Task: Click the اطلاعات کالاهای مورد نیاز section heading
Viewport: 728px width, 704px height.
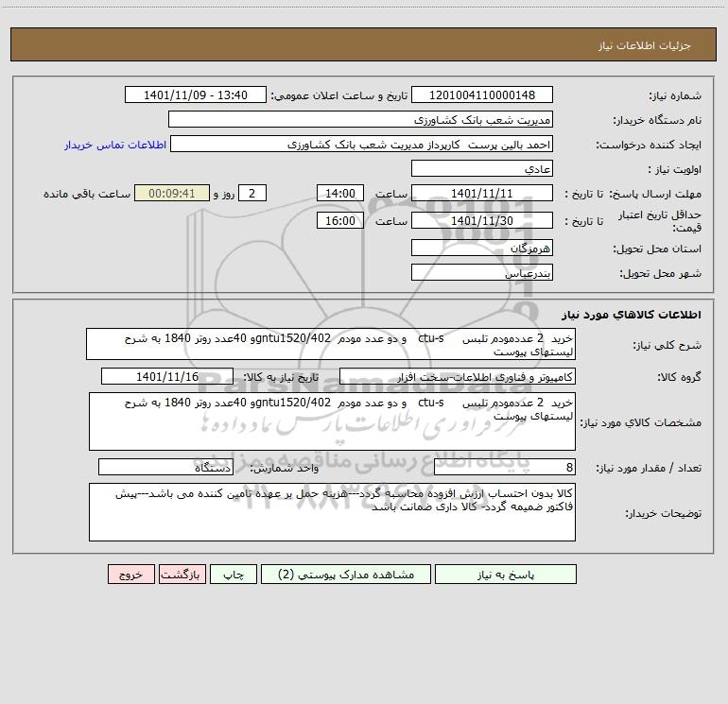Action: (631, 315)
